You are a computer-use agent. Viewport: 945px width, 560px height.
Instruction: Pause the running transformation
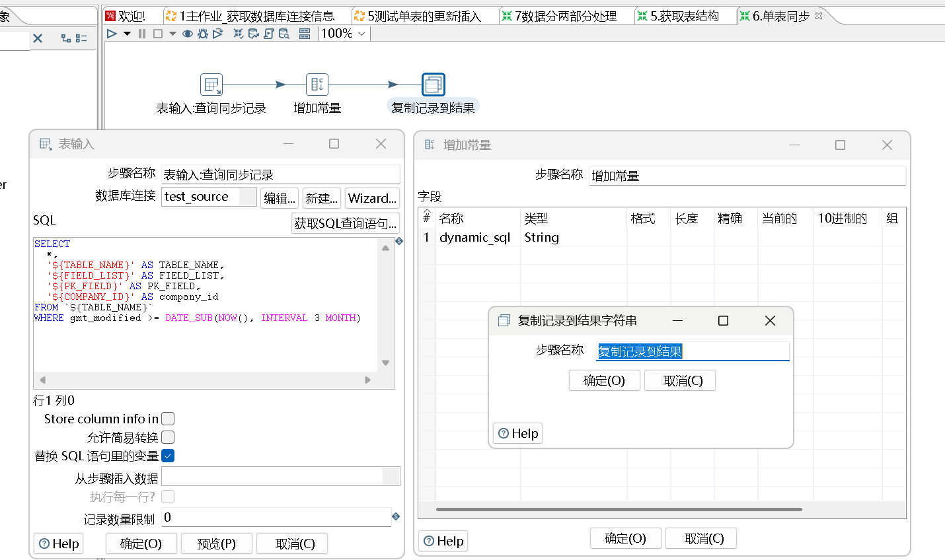pos(142,34)
